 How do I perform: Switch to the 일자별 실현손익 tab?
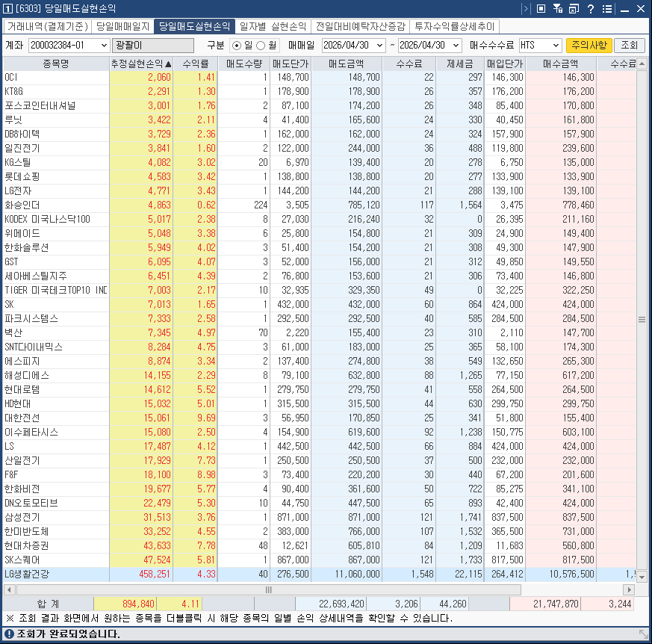pos(273,26)
